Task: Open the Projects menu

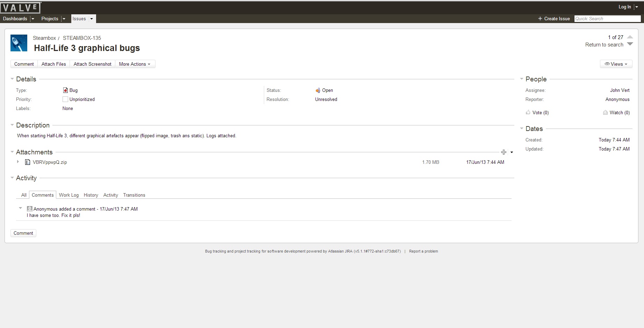Action: tap(50, 19)
